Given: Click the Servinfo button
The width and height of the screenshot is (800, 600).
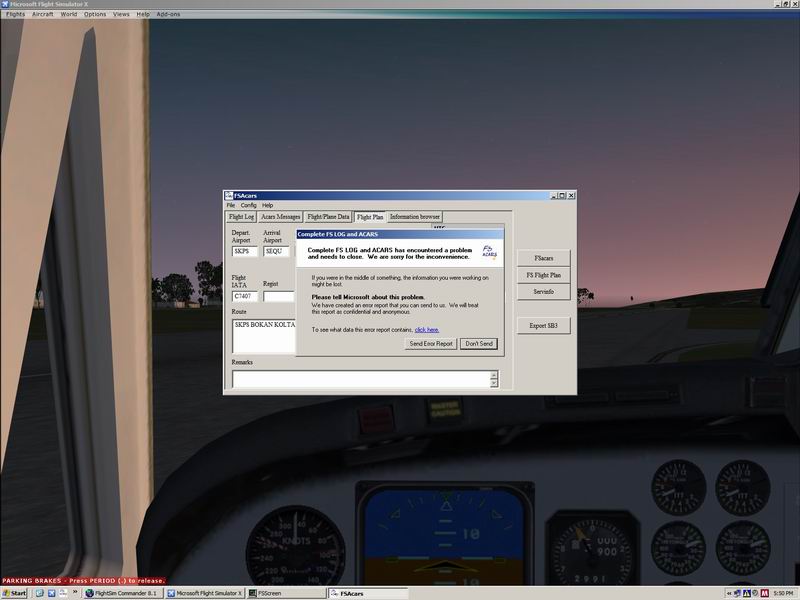Looking at the screenshot, I should 543,292.
